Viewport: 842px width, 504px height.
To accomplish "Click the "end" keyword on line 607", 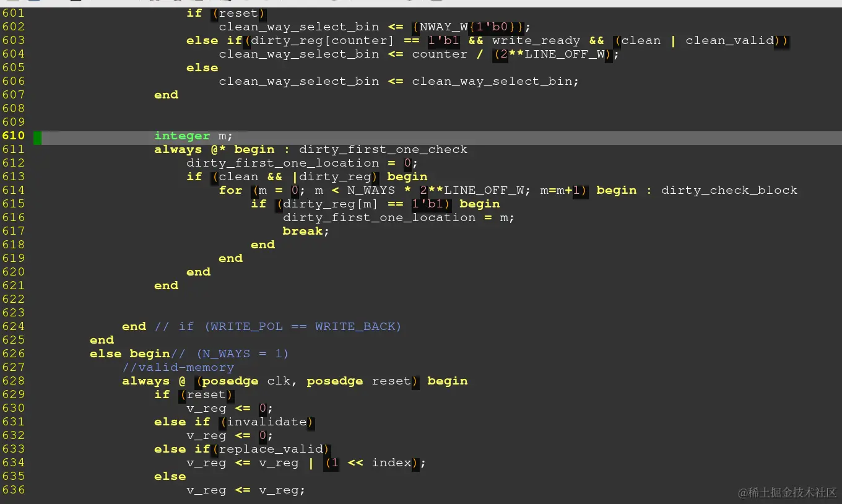I will 166,95.
